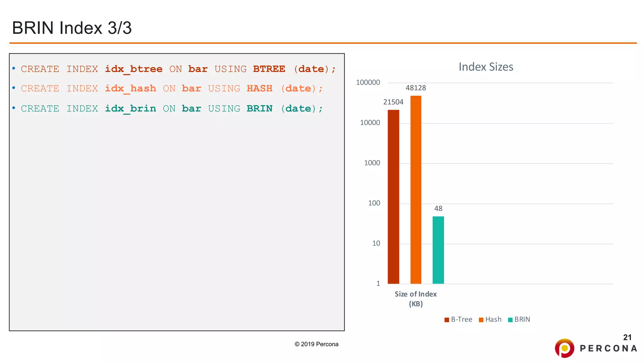This screenshot has width=644, height=362.
Task: Click the 48128 data label
Action: [416, 88]
